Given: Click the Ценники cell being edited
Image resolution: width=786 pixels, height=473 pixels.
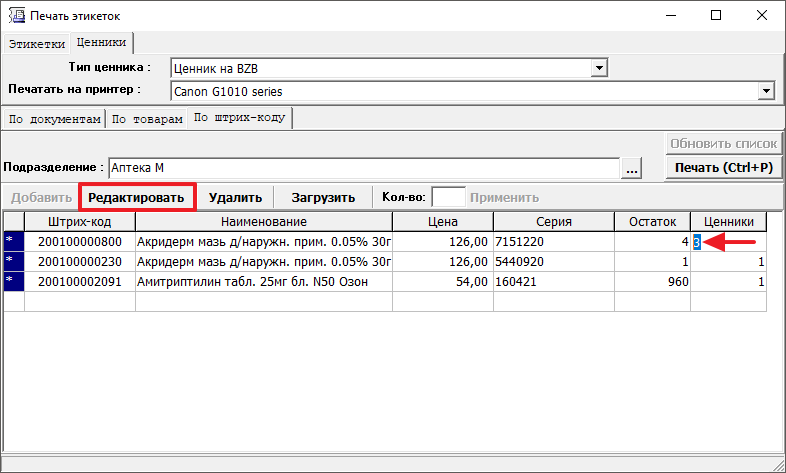Looking at the screenshot, I should point(728,242).
